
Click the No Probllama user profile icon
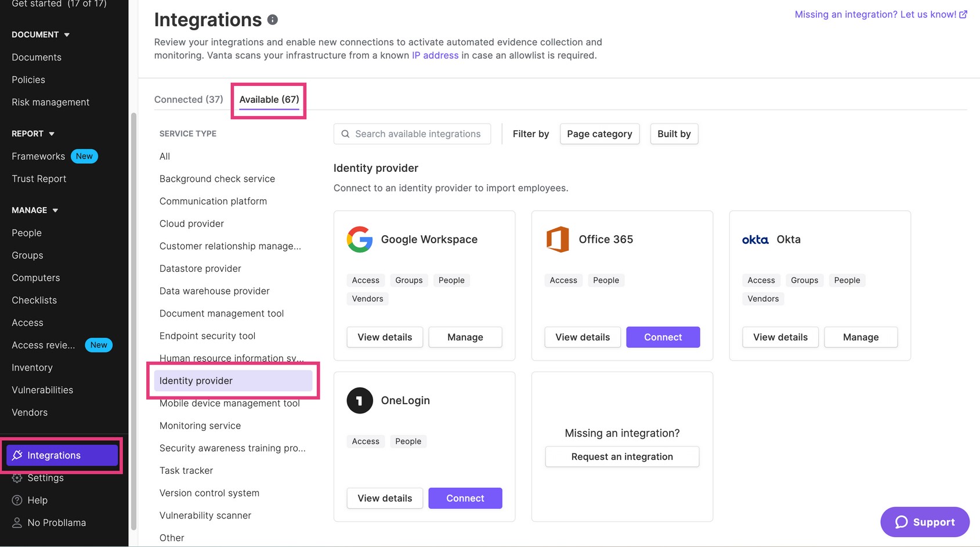click(17, 523)
